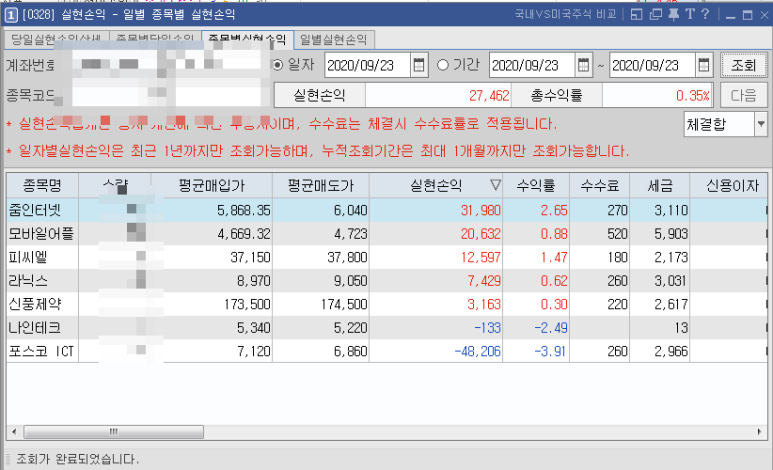773x470 pixels.
Task: Maximize the 실현손익 window
Action: pos(748,15)
